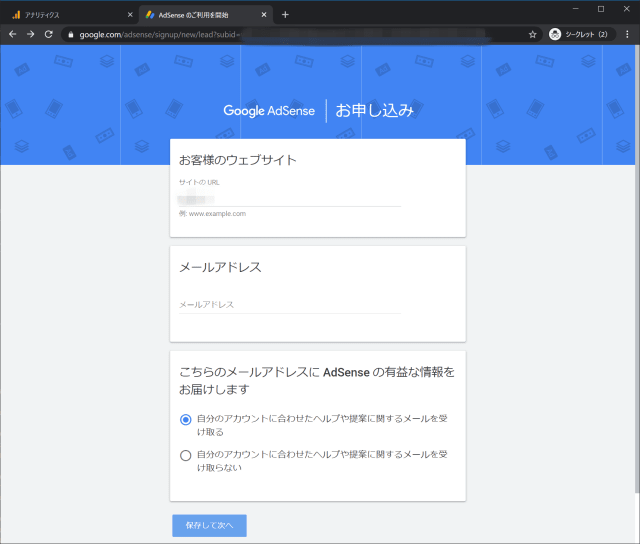View site info via the lock icon
Screen dimensions: 640x544
(71, 35)
